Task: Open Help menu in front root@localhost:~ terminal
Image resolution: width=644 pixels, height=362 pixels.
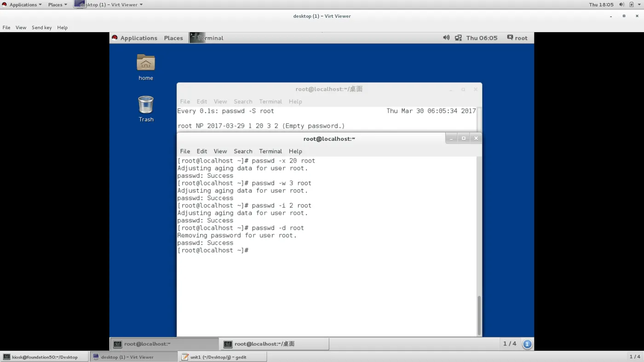Action: pos(295,151)
